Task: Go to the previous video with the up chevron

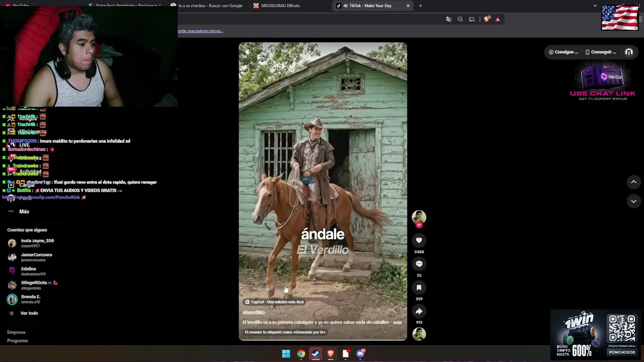Action: pos(633,182)
